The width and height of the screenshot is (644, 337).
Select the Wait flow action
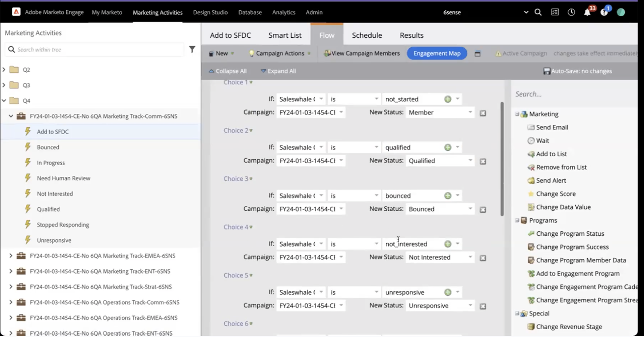[538, 140]
